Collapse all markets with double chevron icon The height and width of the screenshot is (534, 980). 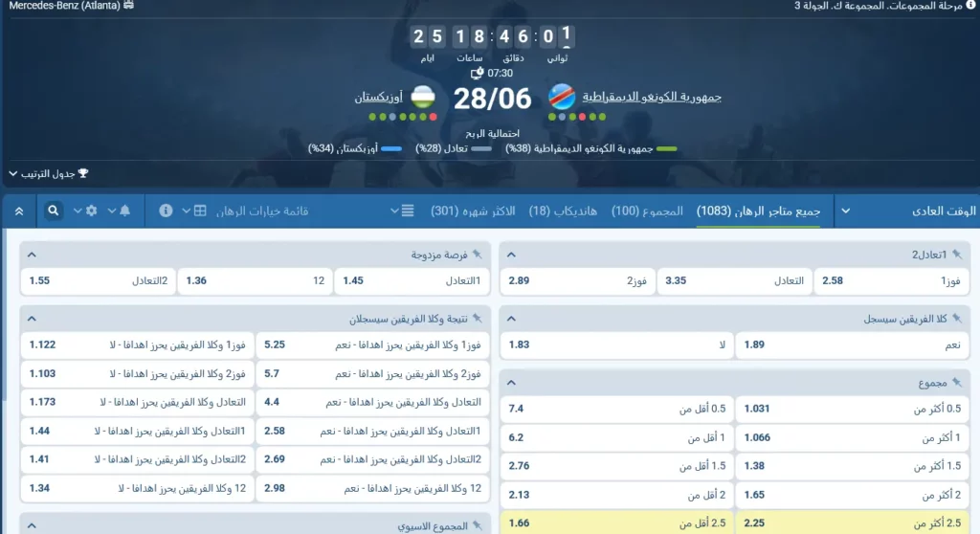[19, 211]
